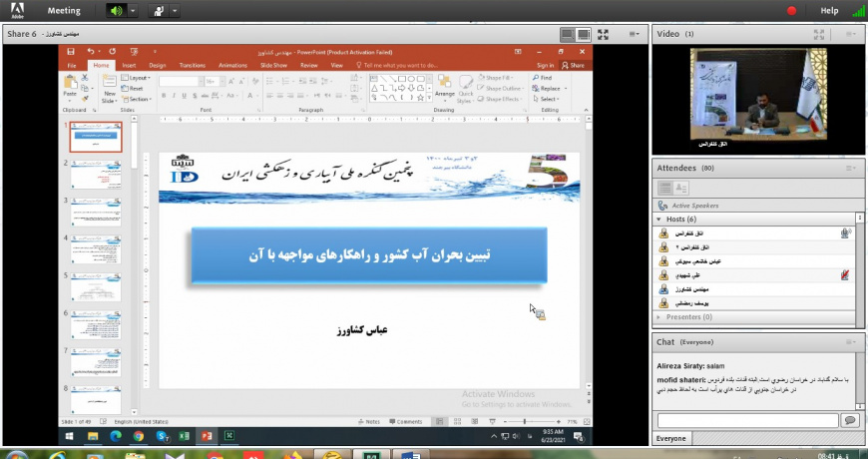Click the Quick Styles icon
The height and width of the screenshot is (459, 868).
(x=466, y=82)
